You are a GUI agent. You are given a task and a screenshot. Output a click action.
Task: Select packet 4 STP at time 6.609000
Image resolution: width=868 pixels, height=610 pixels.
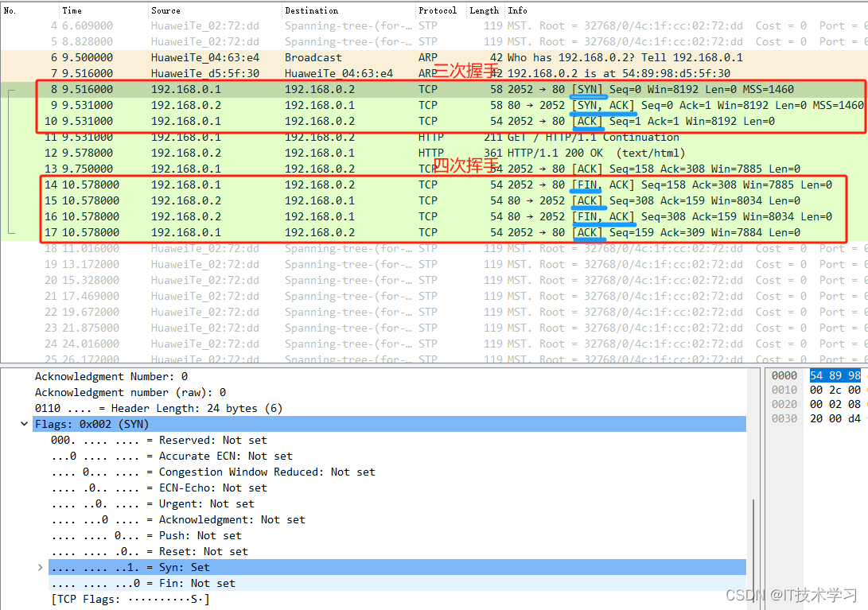(434, 26)
